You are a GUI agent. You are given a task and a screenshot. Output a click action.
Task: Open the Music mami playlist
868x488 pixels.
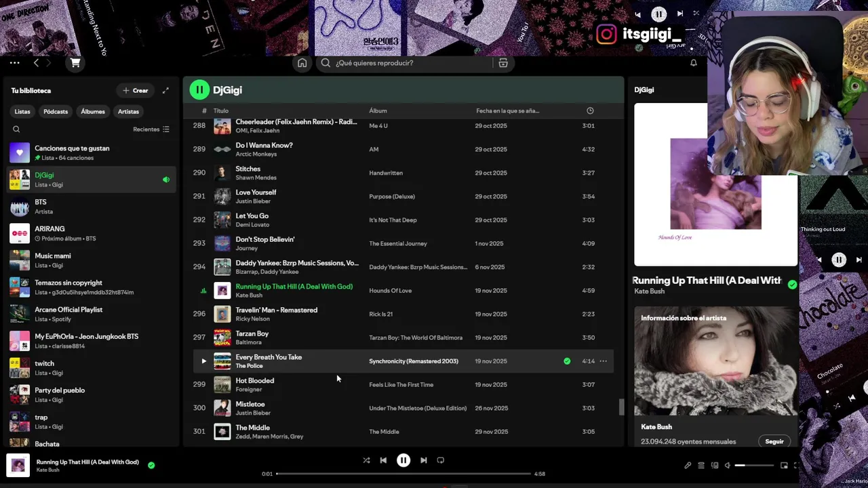[x=92, y=260]
